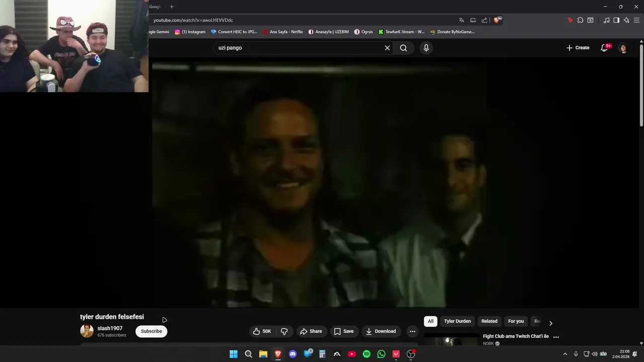Screen dimensions: 644x362
Task: Click the YouTube search magnifier button
Action: pos(404,48)
